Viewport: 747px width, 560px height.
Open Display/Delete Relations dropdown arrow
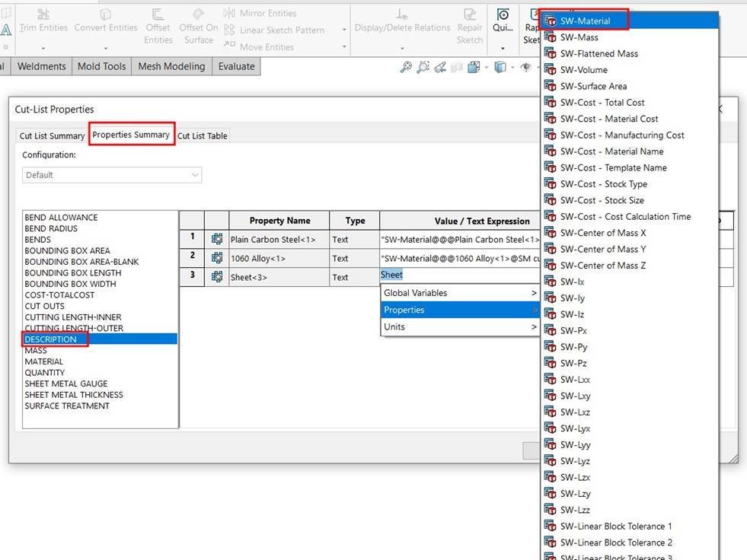[x=402, y=48]
